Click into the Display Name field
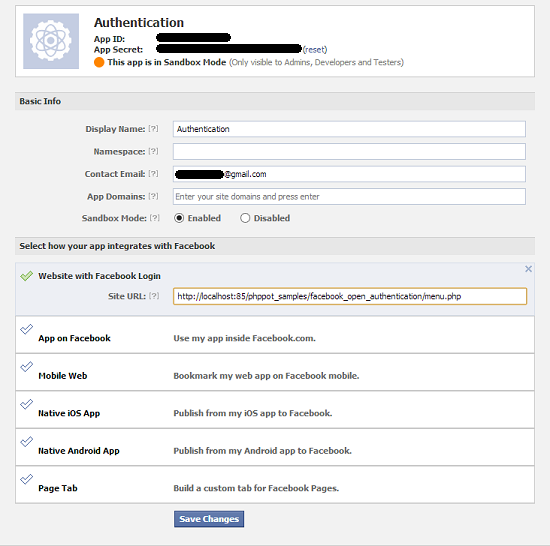550x546 pixels. click(x=349, y=129)
